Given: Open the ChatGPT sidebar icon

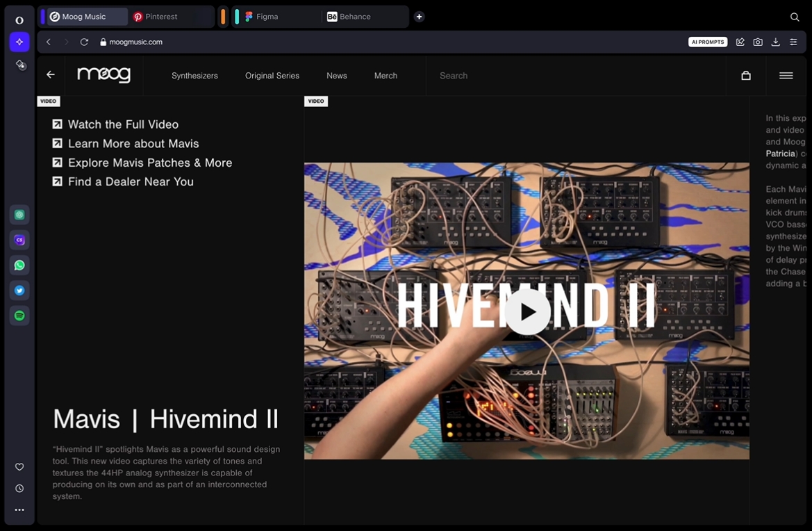Looking at the screenshot, I should point(19,215).
